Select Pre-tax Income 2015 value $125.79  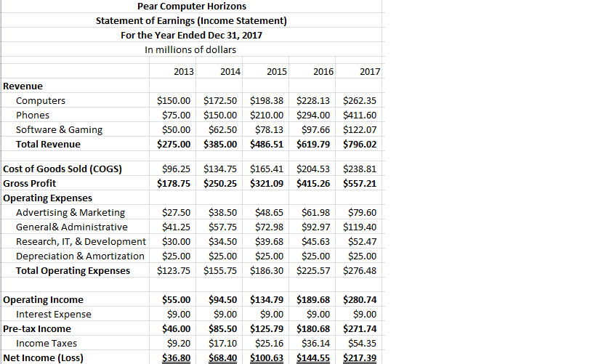[x=267, y=329]
